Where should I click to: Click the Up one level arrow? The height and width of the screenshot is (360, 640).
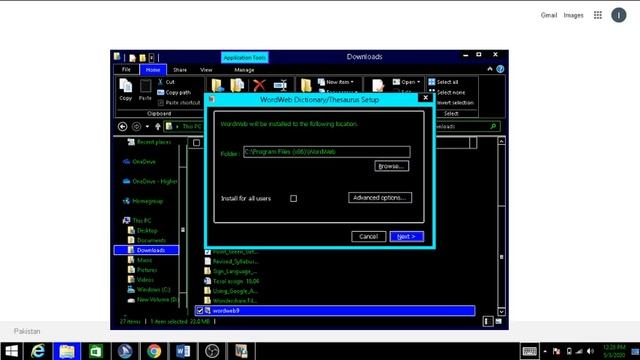158,127
